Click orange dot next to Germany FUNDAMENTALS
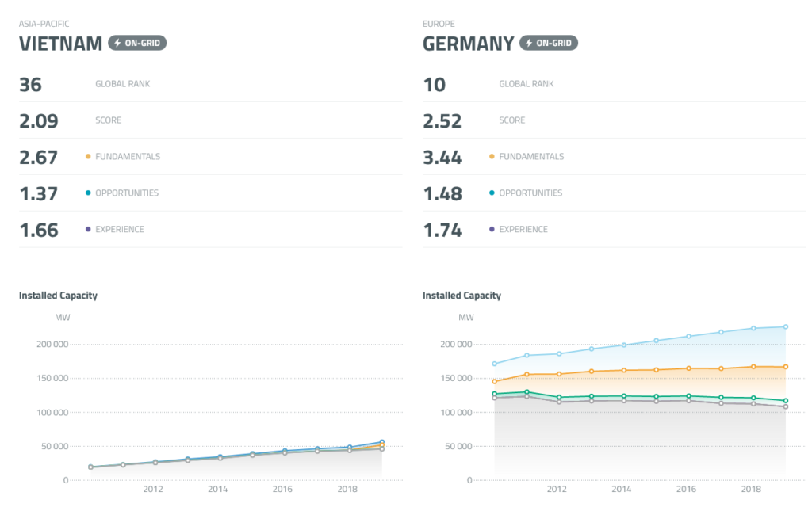This screenshot has width=812, height=515. (x=492, y=156)
